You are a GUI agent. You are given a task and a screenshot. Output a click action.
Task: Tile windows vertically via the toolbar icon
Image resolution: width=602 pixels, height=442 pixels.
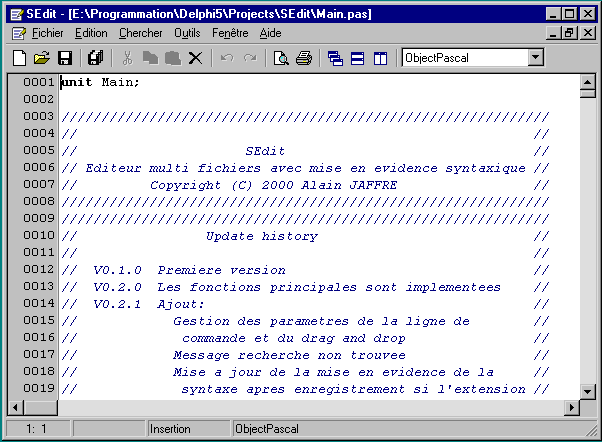(380, 58)
